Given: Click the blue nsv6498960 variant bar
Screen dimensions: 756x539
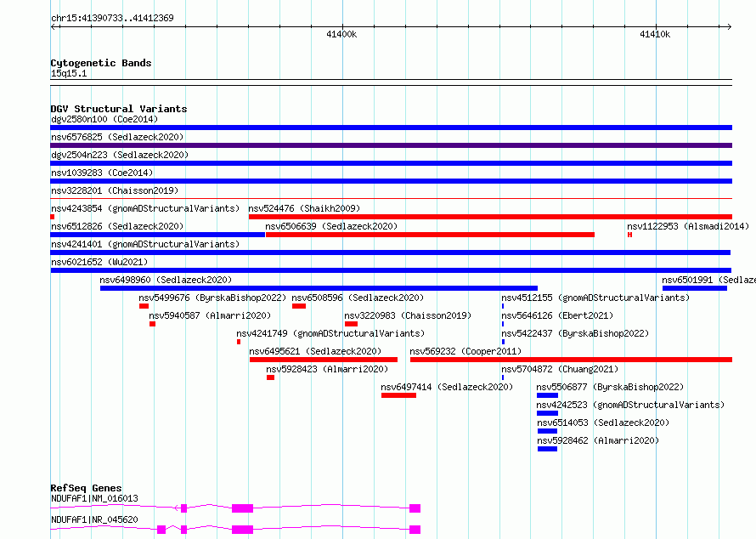Looking at the screenshot, I should (319, 288).
